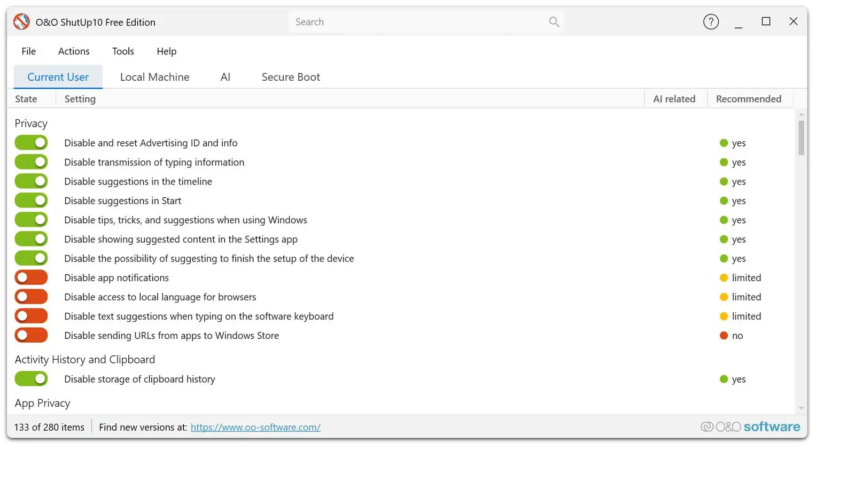The width and height of the screenshot is (855, 504).
Task: Open the help question mark icon
Action: (x=711, y=22)
